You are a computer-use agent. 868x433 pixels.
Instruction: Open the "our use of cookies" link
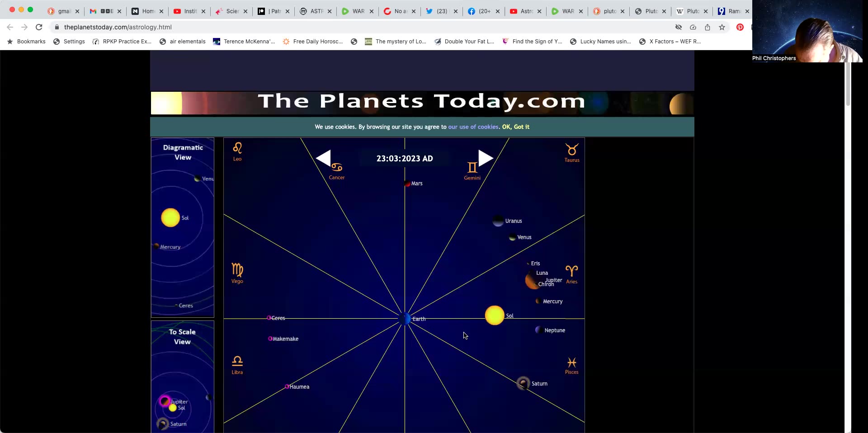click(473, 127)
